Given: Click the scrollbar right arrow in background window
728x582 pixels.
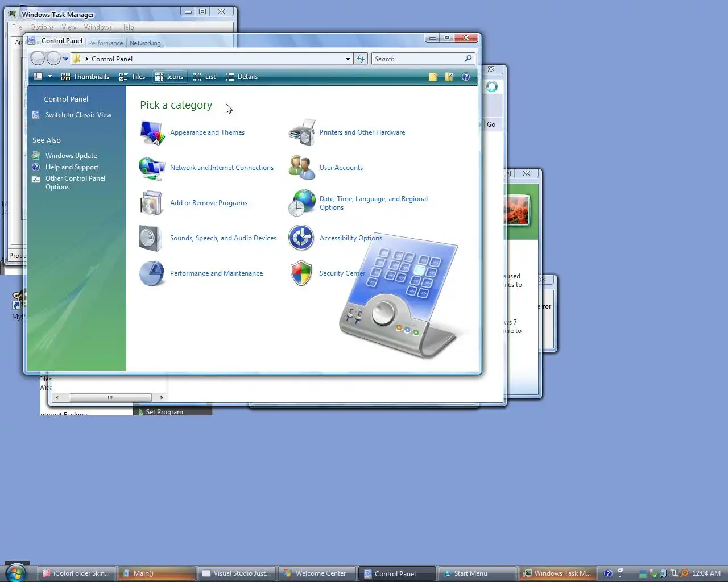Looking at the screenshot, I should [161, 397].
